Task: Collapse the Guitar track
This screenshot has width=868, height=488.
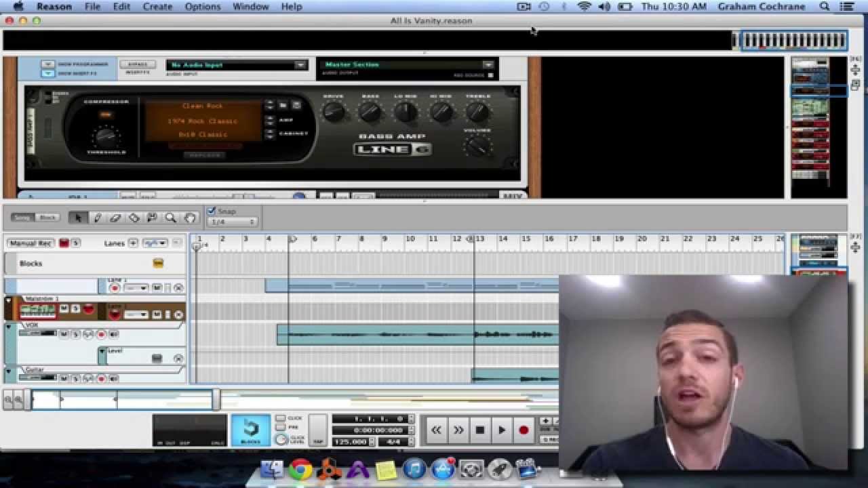Action: (9, 371)
